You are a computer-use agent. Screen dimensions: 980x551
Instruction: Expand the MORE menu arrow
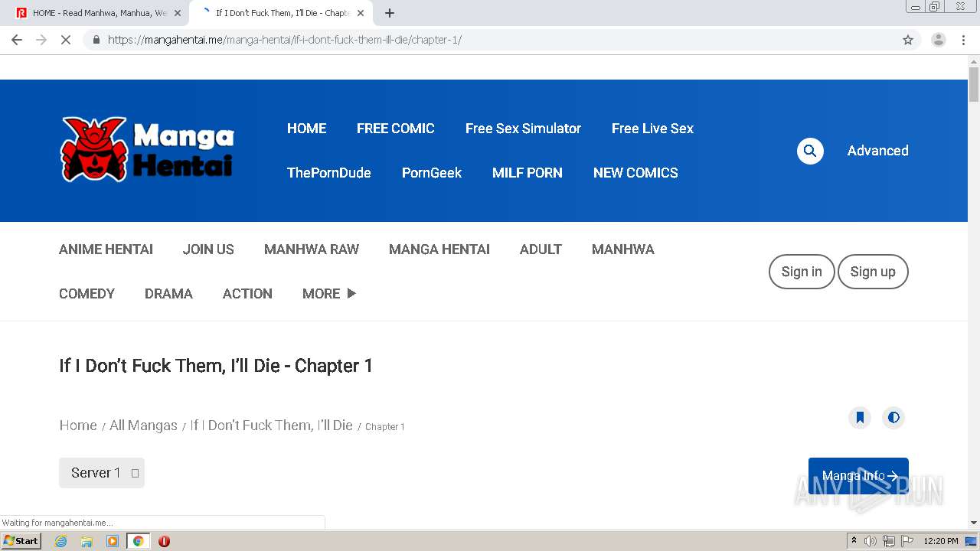pos(351,293)
